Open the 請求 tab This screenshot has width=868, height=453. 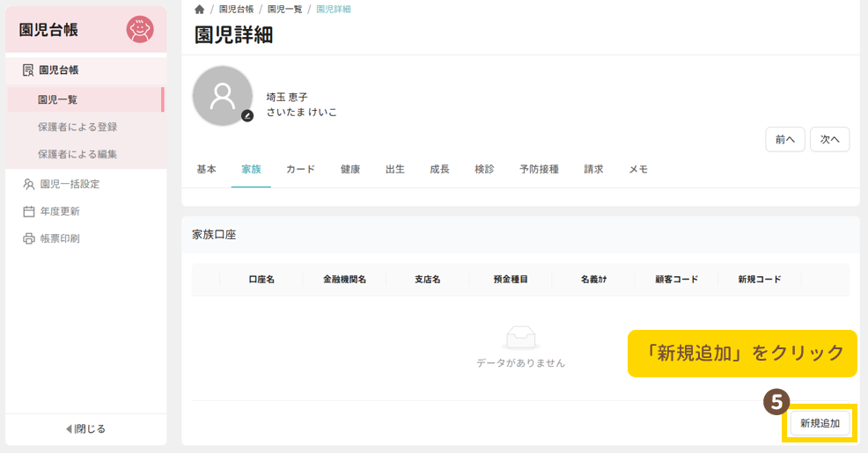(593, 169)
